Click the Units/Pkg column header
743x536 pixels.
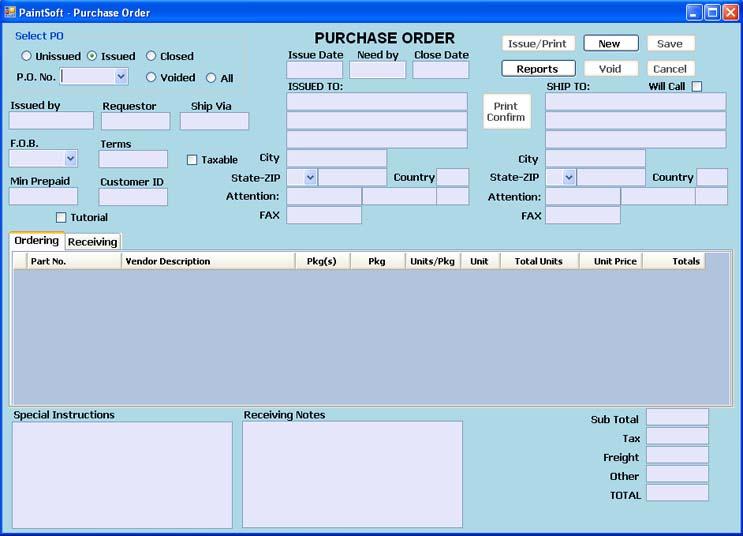pyautogui.click(x=433, y=261)
